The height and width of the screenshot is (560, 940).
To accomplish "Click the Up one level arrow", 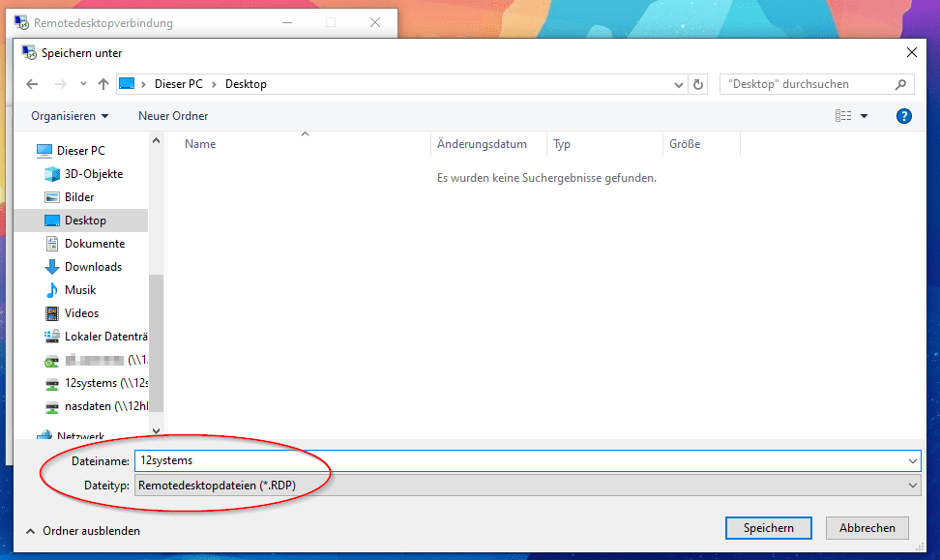I will coord(103,84).
